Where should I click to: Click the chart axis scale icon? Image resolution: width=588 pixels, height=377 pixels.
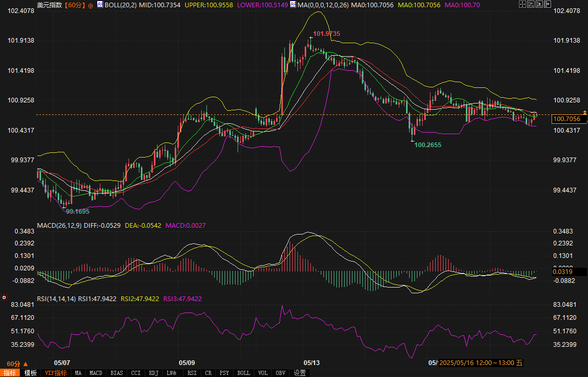pyautogui.click(x=531, y=5)
